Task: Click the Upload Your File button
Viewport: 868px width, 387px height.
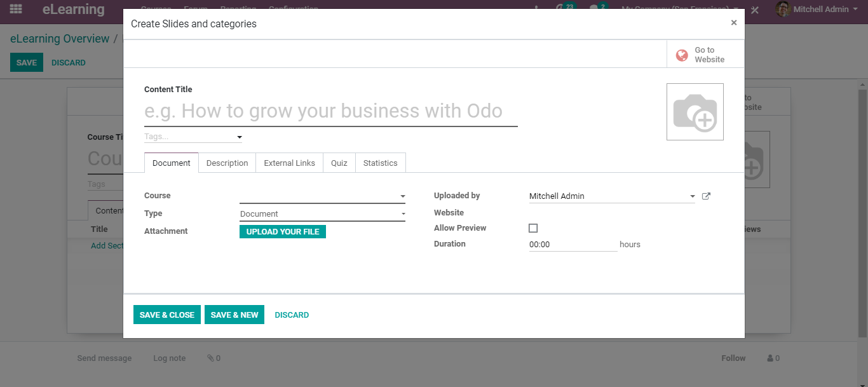Action: 283,232
